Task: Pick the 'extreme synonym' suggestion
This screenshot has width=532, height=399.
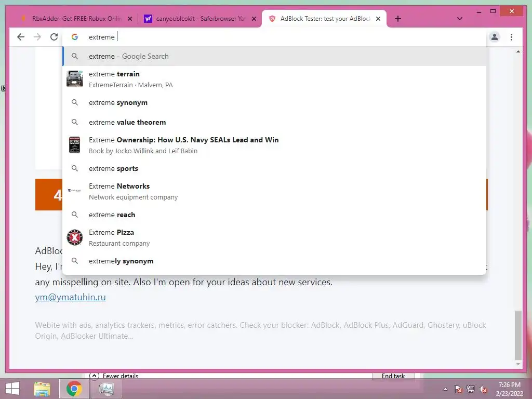Action: 274,102
